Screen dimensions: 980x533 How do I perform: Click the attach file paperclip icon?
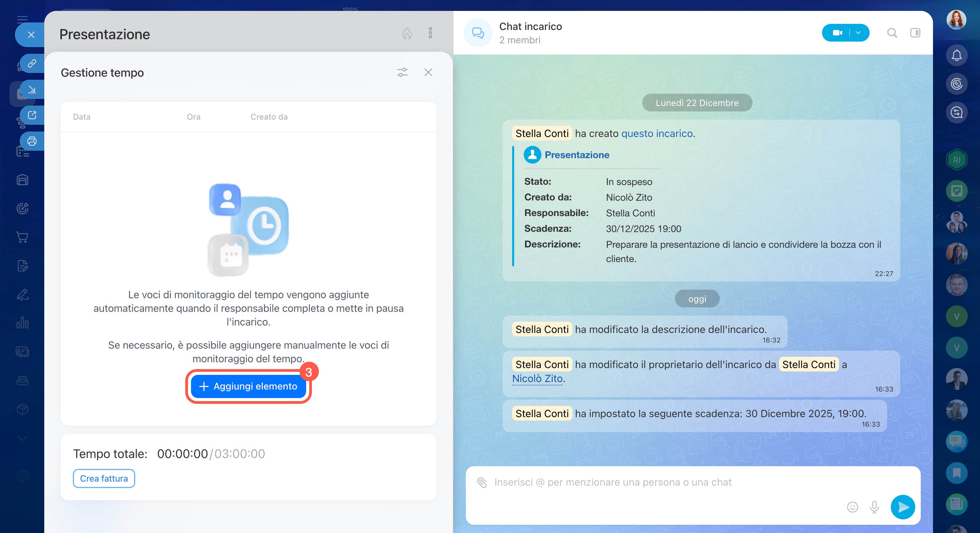coord(481,482)
